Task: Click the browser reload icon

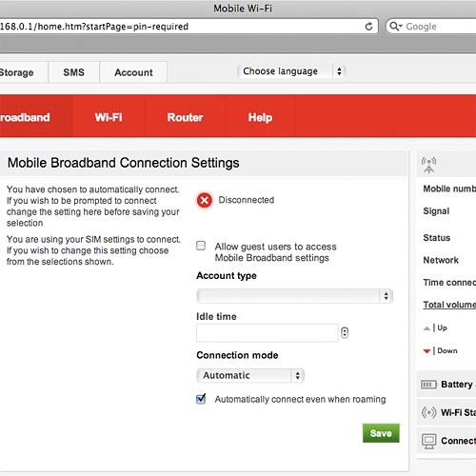Action: tap(368, 27)
